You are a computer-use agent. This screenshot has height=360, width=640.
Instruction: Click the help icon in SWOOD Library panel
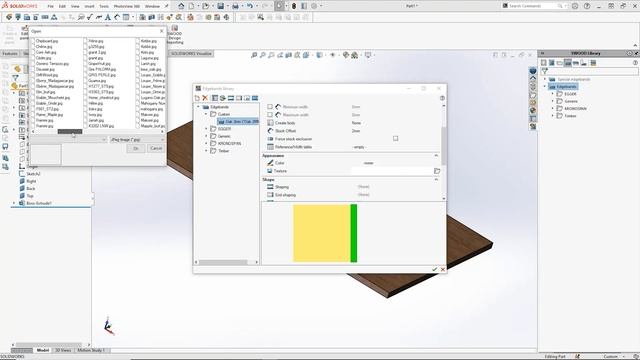pyautogui.click(x=635, y=62)
